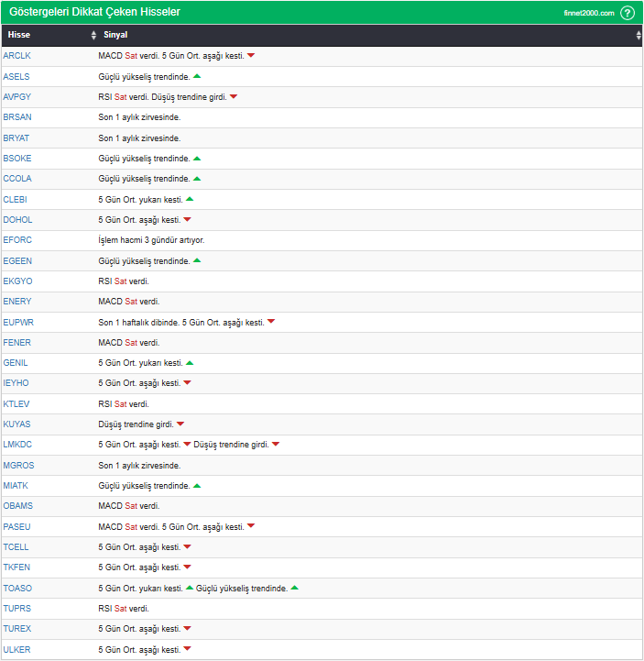Click the Hisse column header
Image resolution: width=644 pixels, height=661 pixels.
pyautogui.click(x=19, y=35)
